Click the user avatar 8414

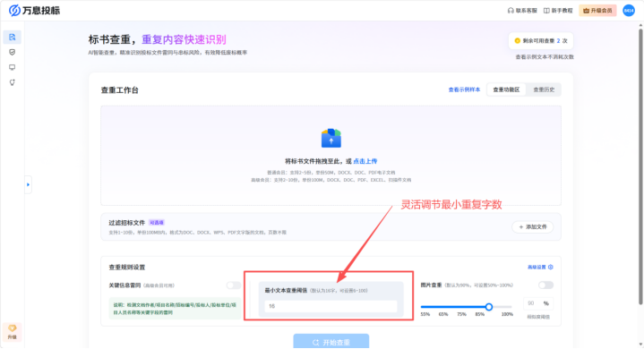click(x=629, y=10)
